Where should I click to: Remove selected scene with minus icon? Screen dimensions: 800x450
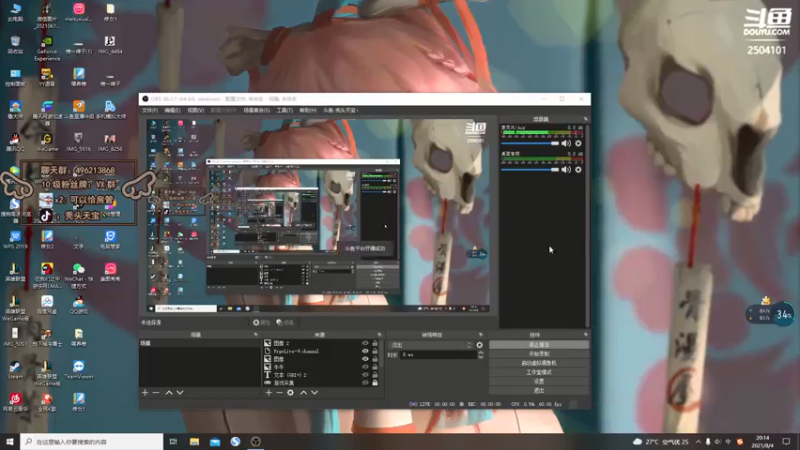[156, 392]
